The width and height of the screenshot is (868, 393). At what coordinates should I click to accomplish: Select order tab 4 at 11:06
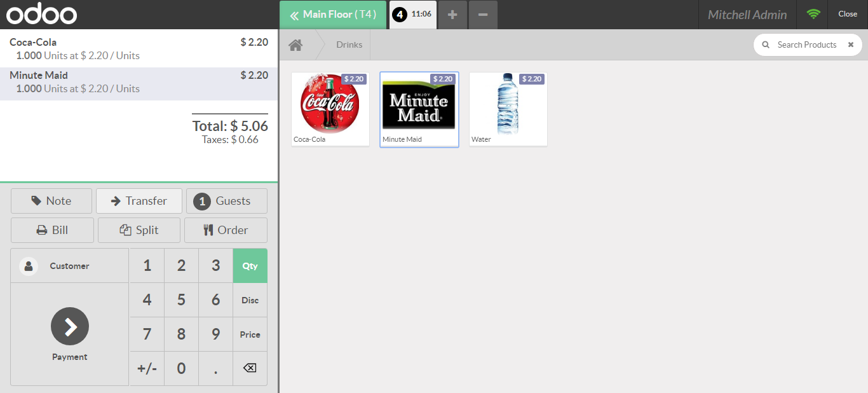pyautogui.click(x=412, y=15)
